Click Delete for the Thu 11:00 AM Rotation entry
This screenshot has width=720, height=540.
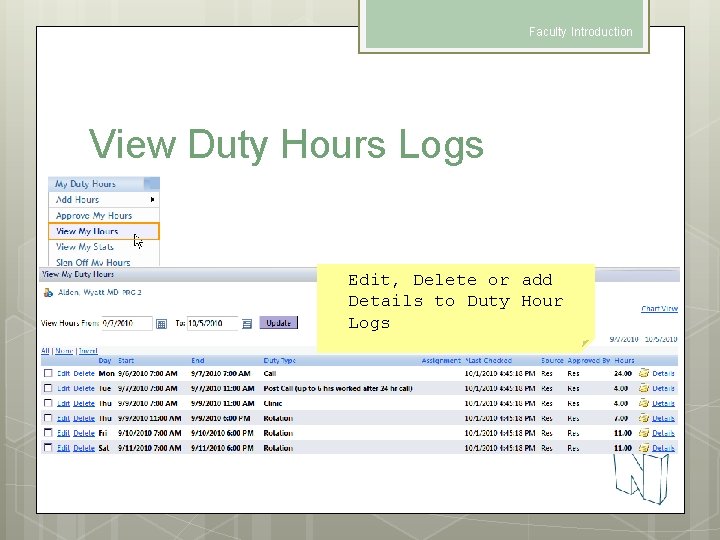point(84,418)
